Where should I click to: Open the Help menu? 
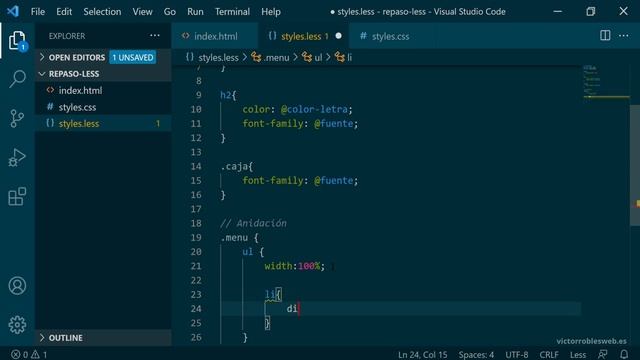coord(271,11)
